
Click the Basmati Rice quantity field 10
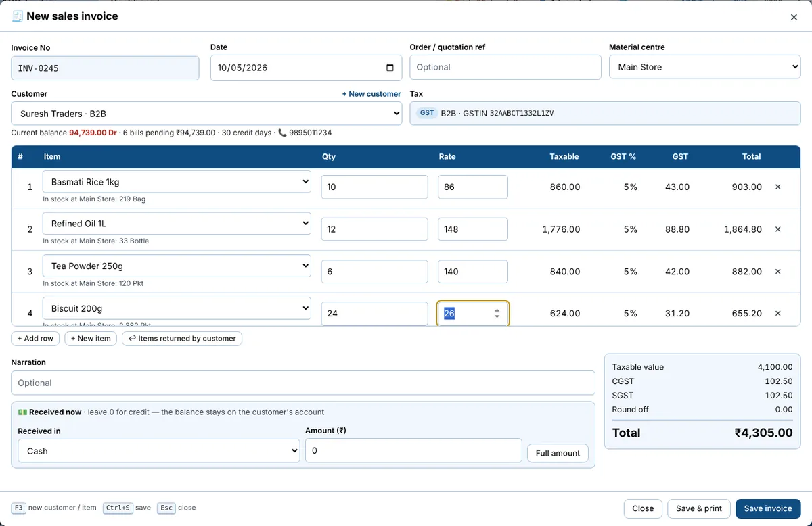coord(374,187)
